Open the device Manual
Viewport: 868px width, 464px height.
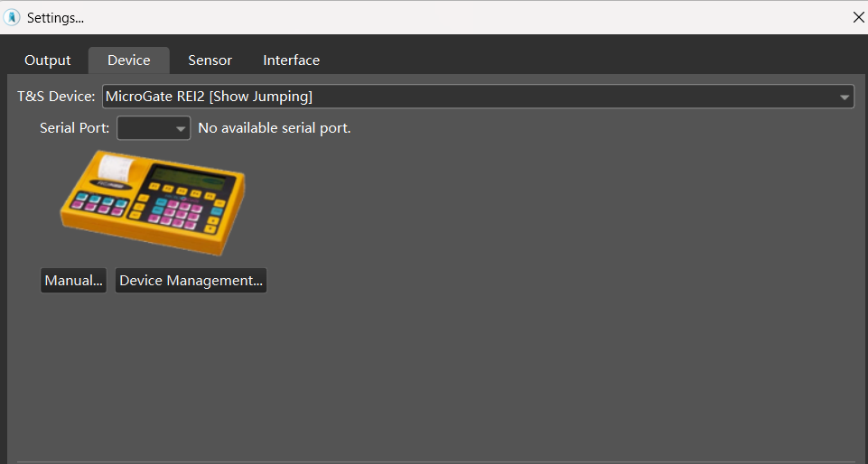click(x=73, y=281)
